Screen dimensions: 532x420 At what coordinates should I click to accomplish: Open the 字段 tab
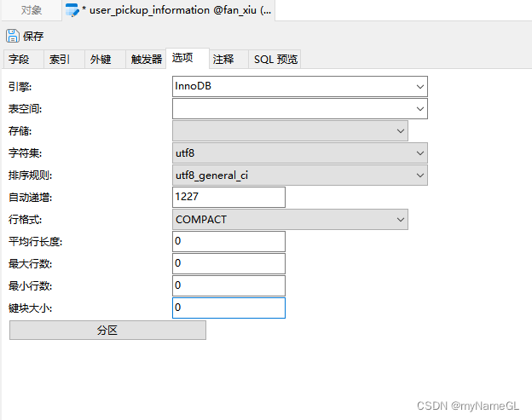click(x=23, y=60)
